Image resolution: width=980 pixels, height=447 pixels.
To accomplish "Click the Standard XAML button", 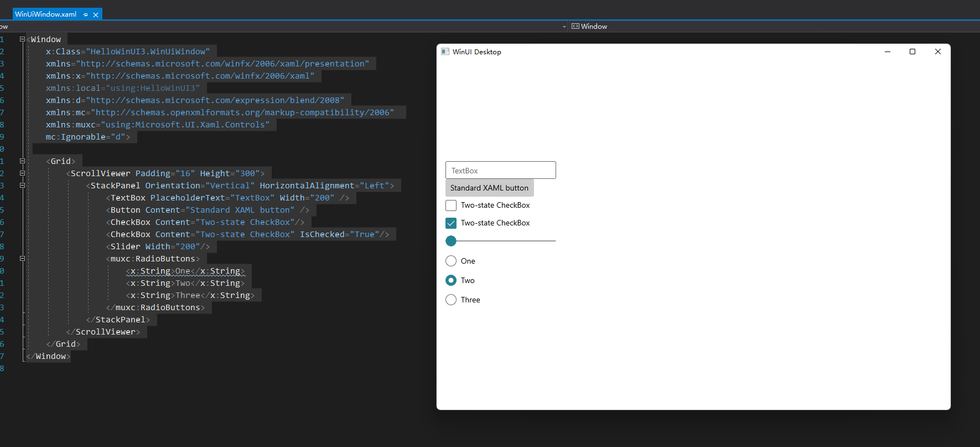I will click(x=490, y=188).
